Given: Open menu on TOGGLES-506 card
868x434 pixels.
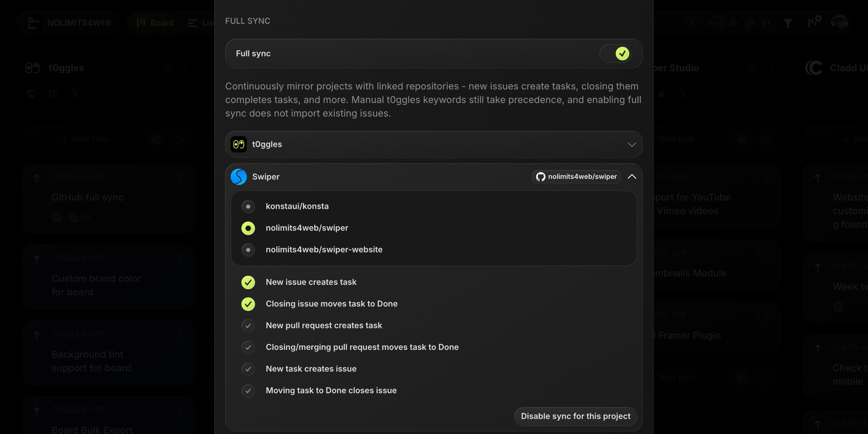Looking at the screenshot, I should click(180, 259).
